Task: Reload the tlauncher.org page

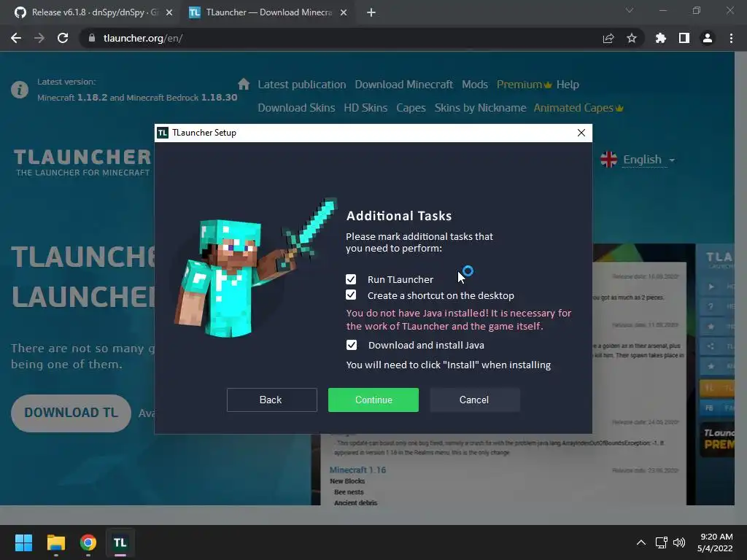Action: [x=63, y=38]
